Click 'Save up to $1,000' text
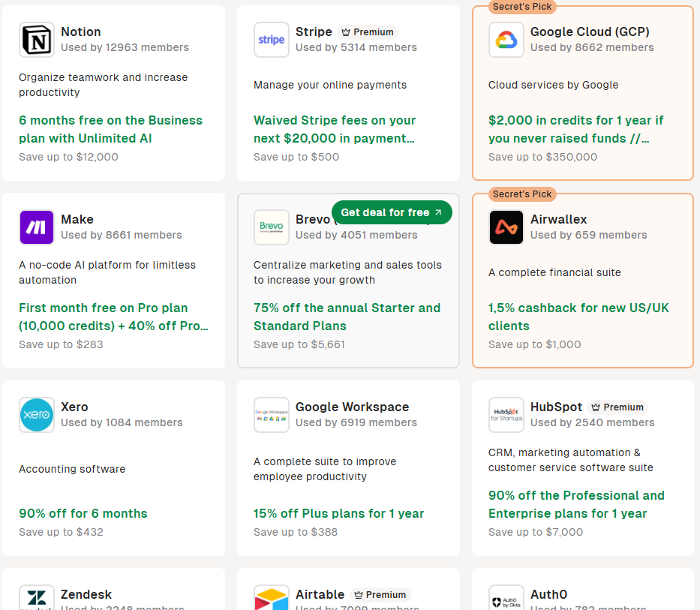Screen dimensions: 700x610 tap(534, 344)
